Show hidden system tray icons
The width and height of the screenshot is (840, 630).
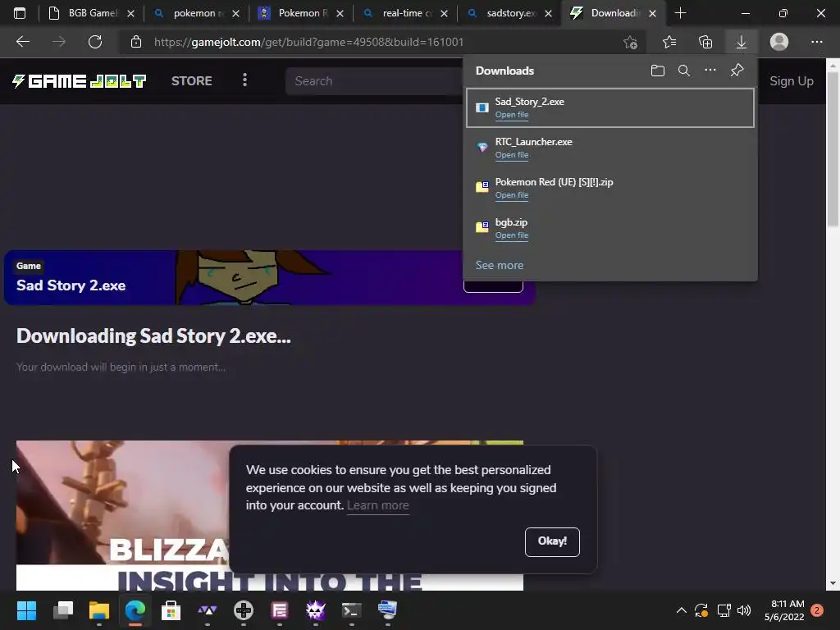point(682,610)
